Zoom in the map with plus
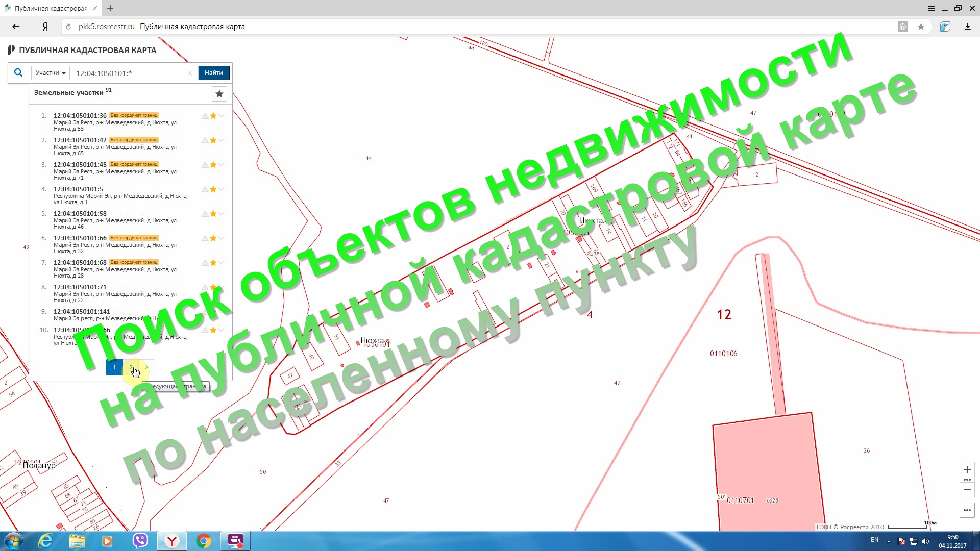Viewport: 980px width, 551px height. (967, 469)
